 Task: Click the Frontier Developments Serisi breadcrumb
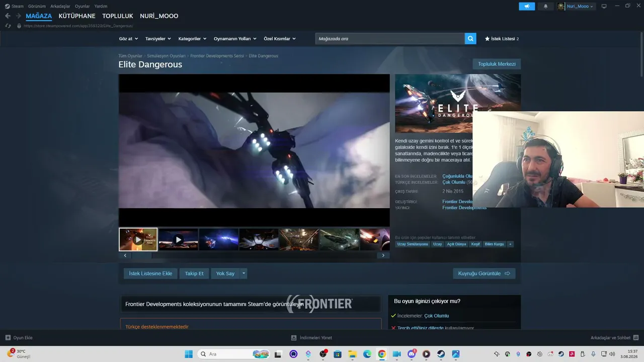(217, 56)
